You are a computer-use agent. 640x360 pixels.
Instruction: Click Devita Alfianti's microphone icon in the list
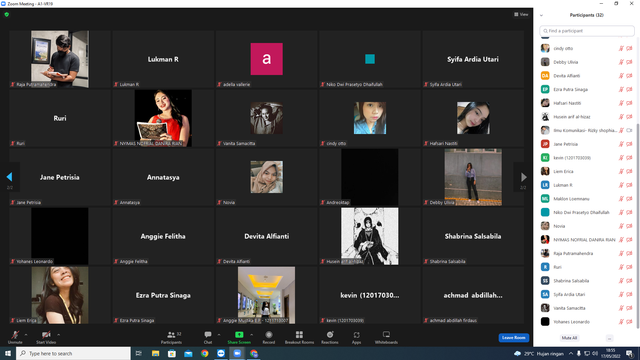(621, 76)
